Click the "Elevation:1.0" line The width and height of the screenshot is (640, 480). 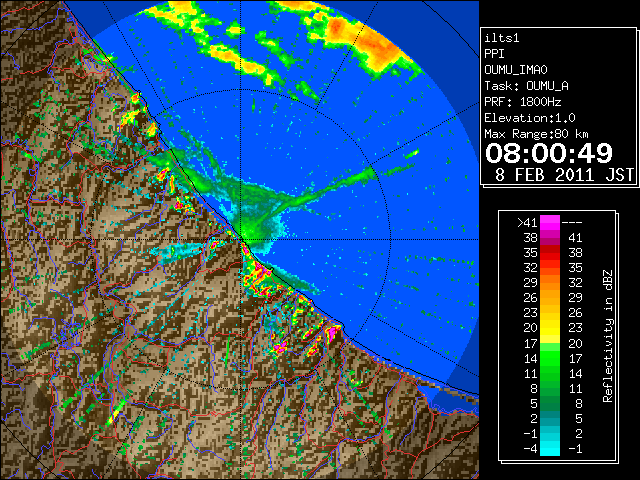[530, 118]
